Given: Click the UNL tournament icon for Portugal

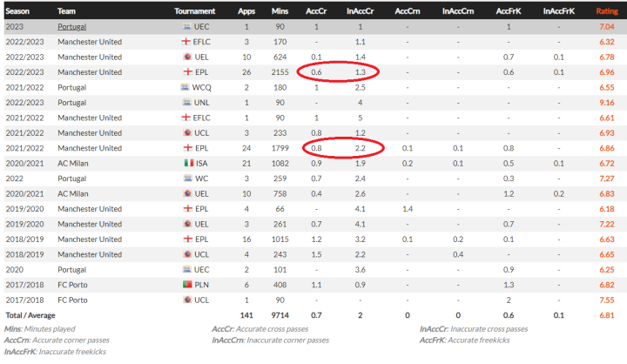Looking at the screenshot, I should [185, 103].
